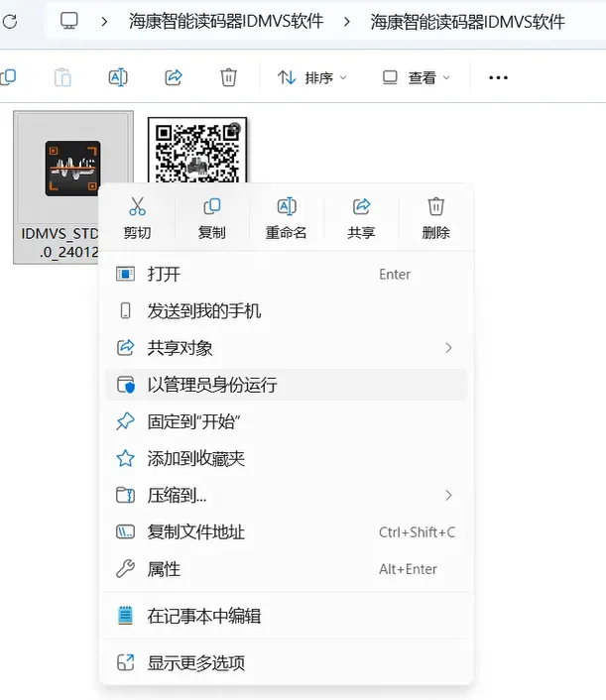Screen dimensions: 606x700
Task: Click the toolbar rename icon
Action: click(x=118, y=77)
